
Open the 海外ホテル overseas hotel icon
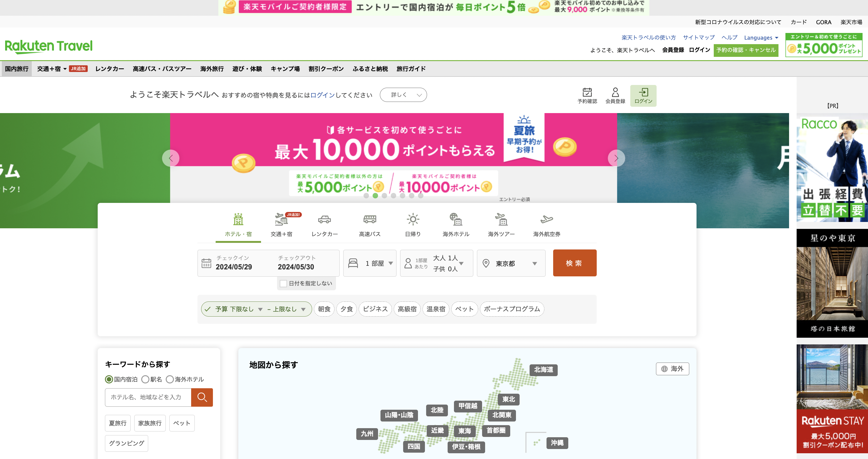click(x=455, y=220)
